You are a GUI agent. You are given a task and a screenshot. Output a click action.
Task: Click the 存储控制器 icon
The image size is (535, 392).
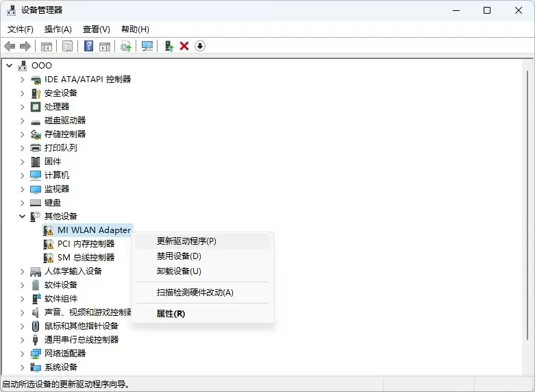coord(36,134)
